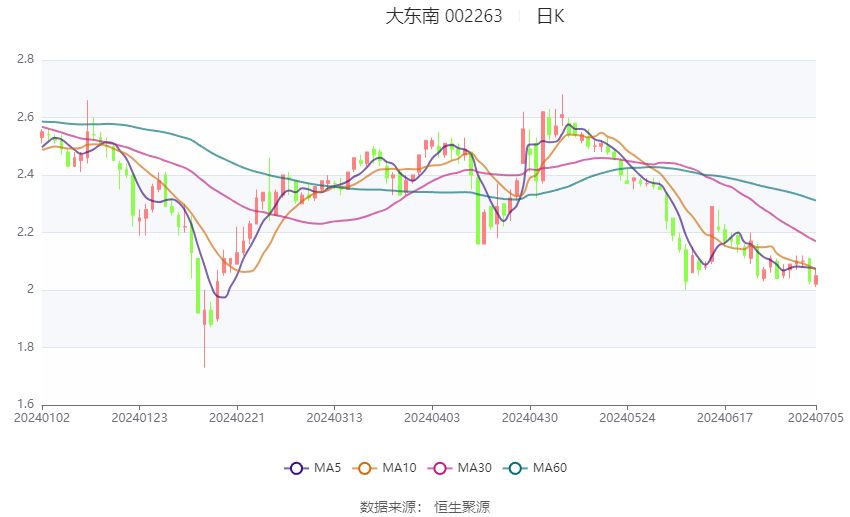
Task: Click the last candlestick at the right edge
Action: coord(816,281)
